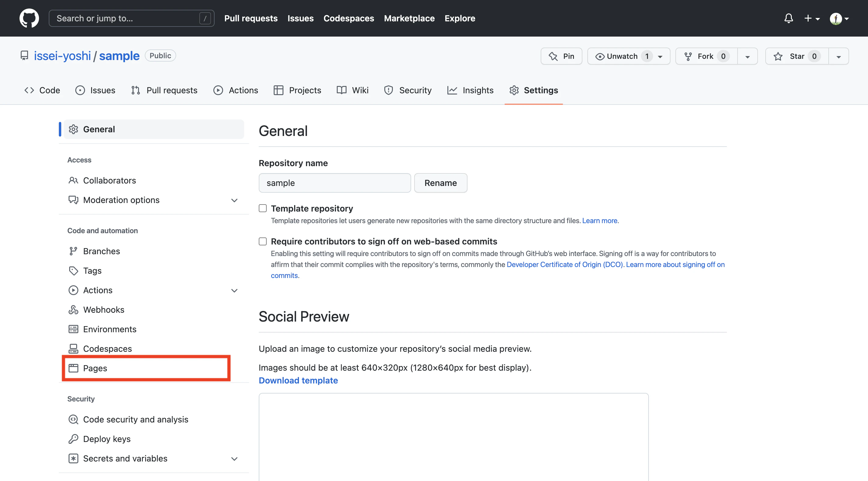Expand Secrets and variables section

coord(234,459)
